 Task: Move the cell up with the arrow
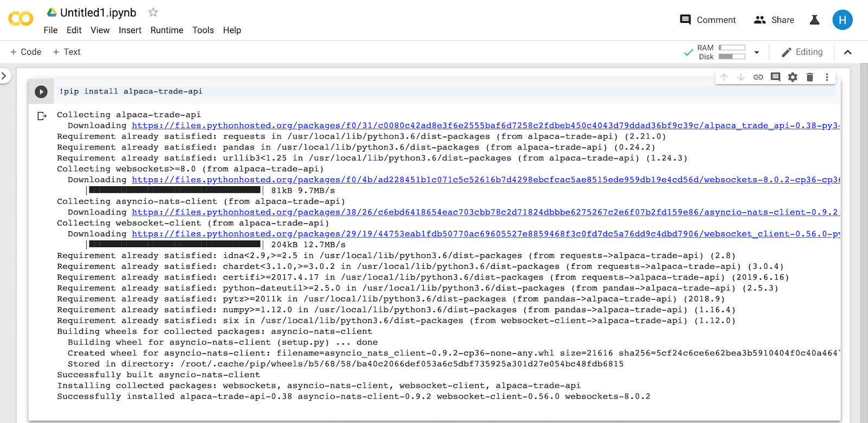(x=724, y=77)
